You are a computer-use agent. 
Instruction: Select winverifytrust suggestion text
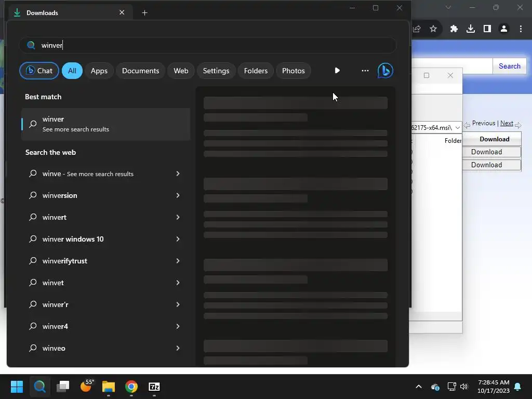[x=65, y=261]
